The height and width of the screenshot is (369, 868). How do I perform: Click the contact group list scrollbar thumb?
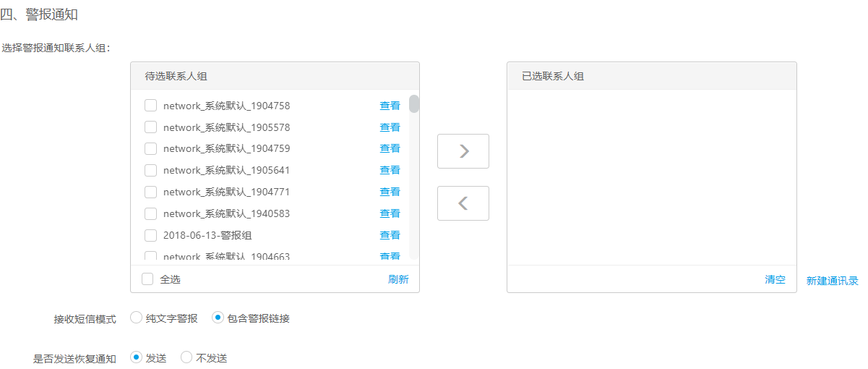[x=414, y=104]
